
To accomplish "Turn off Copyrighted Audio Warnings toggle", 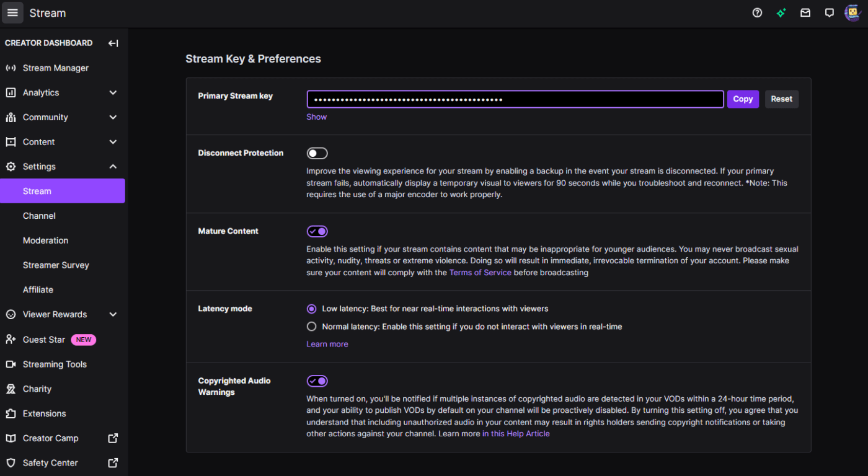I will [317, 381].
